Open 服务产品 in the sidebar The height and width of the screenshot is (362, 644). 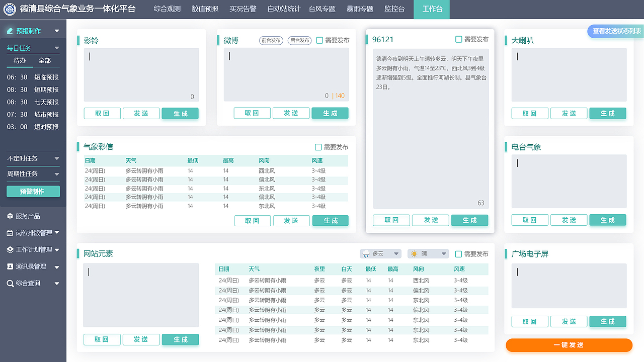28,216
